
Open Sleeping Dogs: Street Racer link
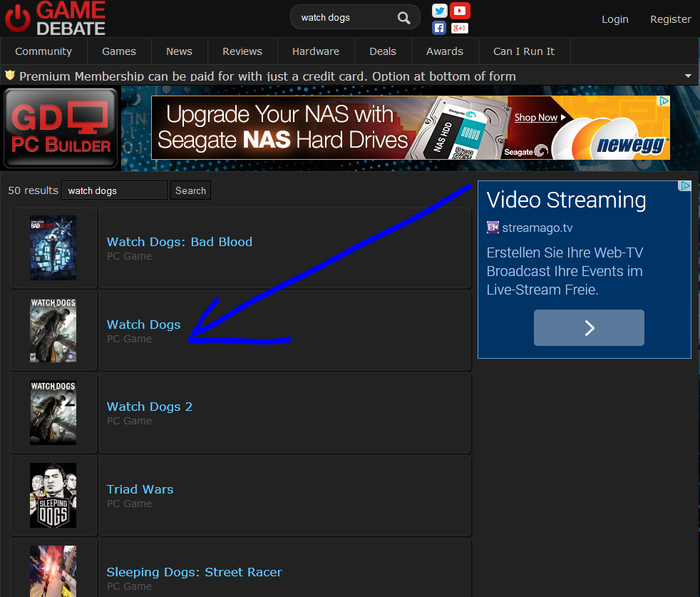194,572
